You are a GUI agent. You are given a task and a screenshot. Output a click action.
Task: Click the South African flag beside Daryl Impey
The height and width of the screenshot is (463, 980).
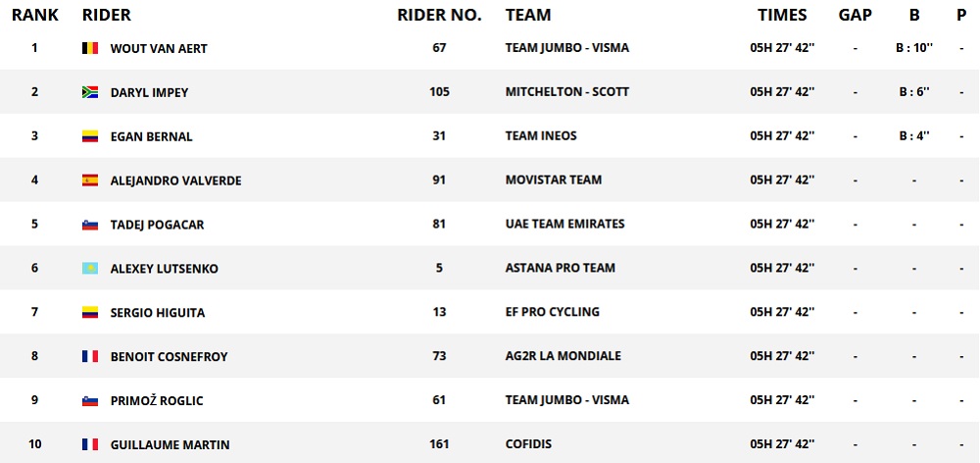pyautogui.click(x=90, y=92)
